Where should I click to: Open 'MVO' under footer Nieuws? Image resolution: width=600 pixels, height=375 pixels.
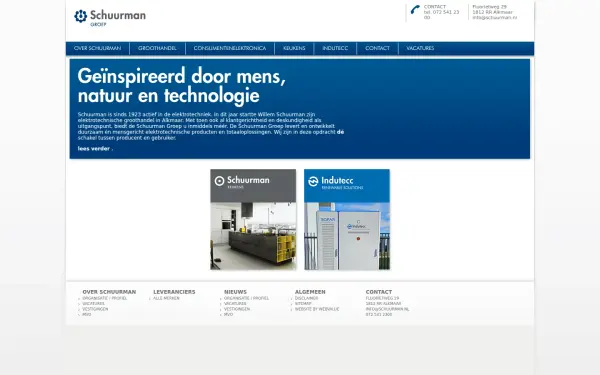(228, 314)
